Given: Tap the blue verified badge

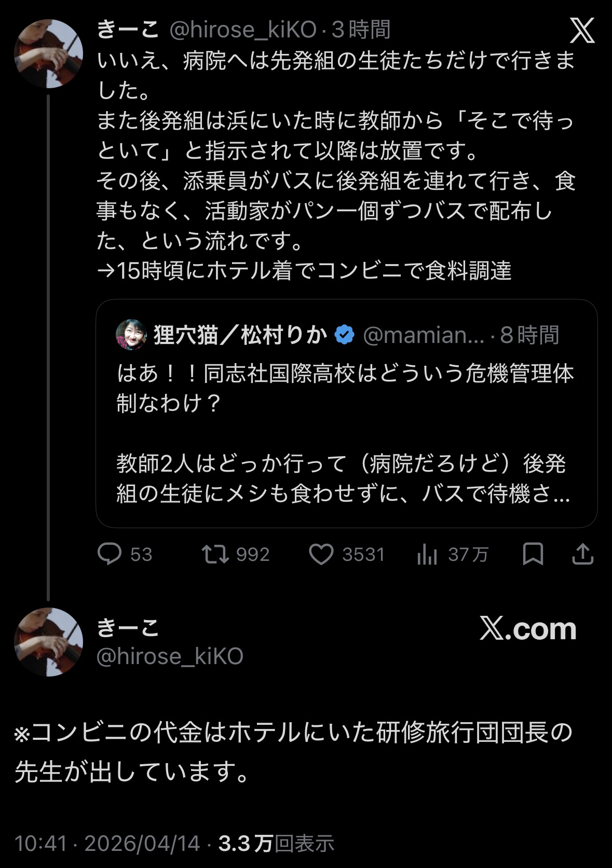Looking at the screenshot, I should 344,335.
